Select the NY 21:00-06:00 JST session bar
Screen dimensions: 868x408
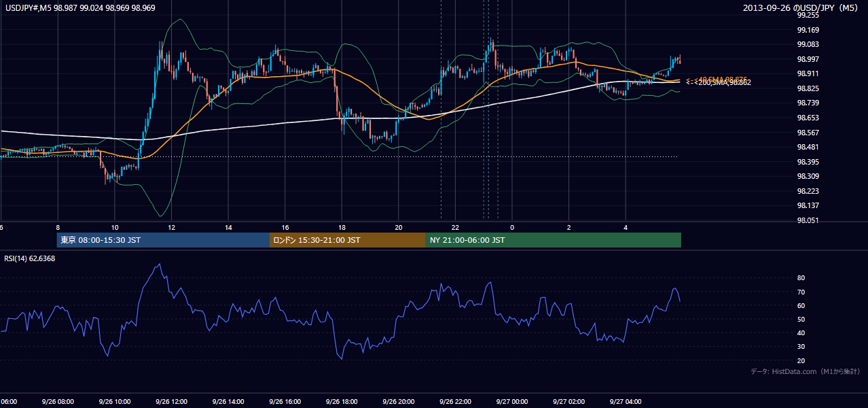click(554, 240)
